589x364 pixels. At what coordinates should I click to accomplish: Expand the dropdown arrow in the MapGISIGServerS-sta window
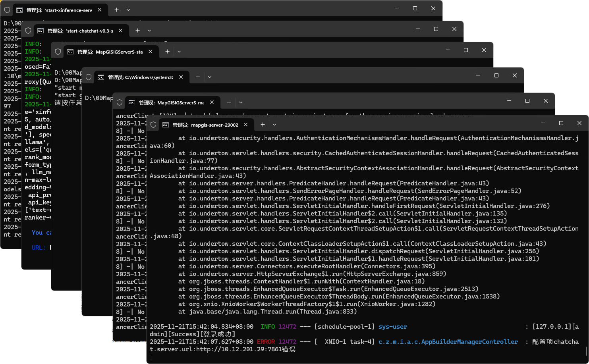click(179, 52)
